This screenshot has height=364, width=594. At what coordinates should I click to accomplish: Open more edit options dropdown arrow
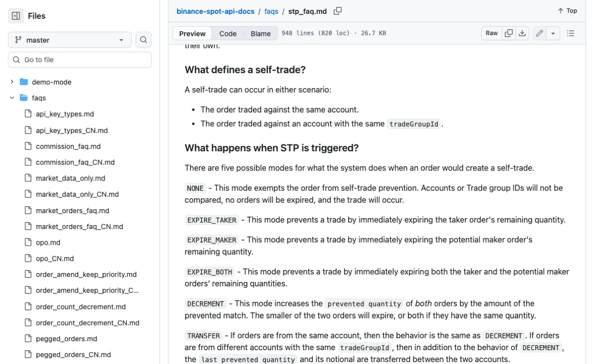tap(553, 33)
